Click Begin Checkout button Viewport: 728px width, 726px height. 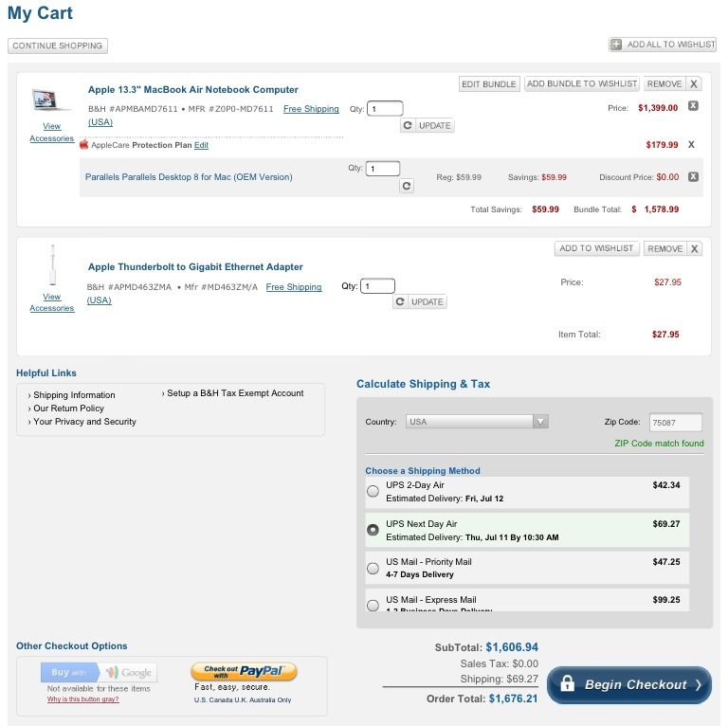(629, 684)
